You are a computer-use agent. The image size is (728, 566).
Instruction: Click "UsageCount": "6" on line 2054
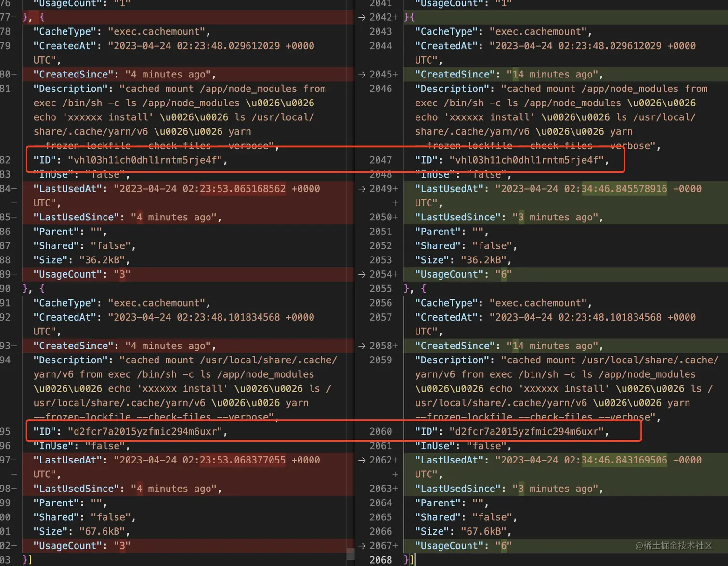[x=464, y=274]
